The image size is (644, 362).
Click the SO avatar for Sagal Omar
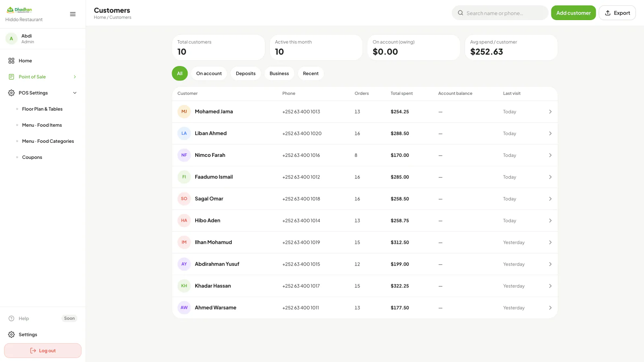(184, 199)
